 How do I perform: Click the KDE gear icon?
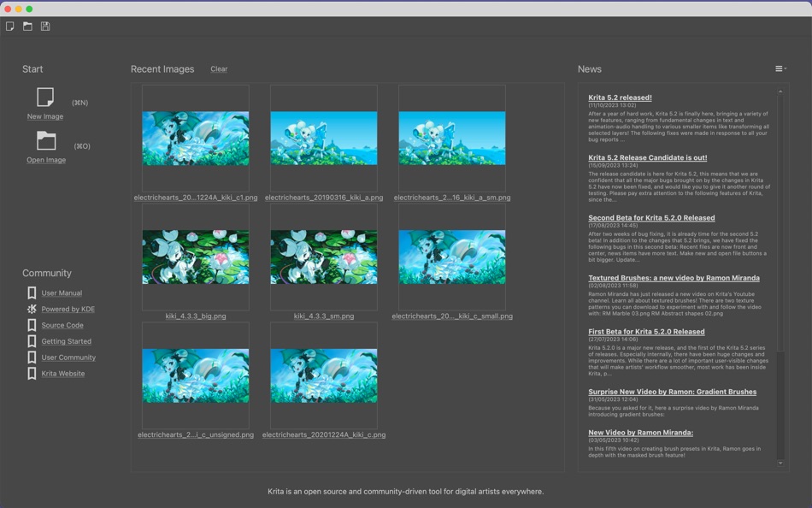click(32, 309)
